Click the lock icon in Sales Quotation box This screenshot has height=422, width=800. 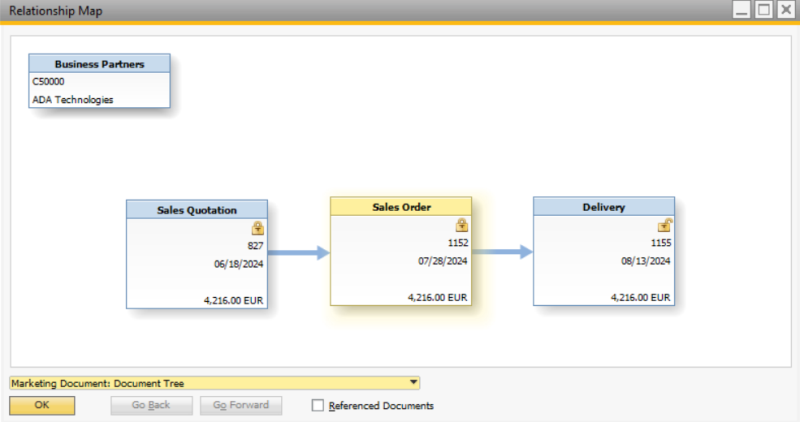pyautogui.click(x=257, y=228)
